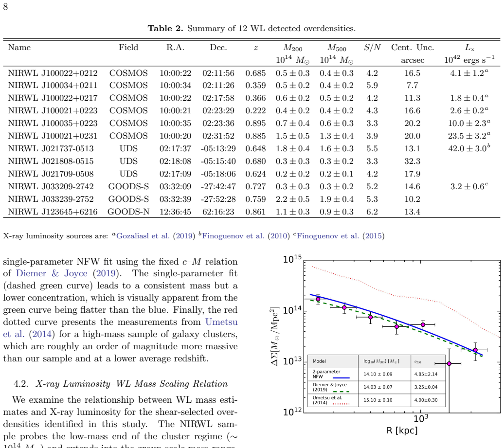
Task: Select row name NIRWL J033239-2752
Action: pyautogui.click(x=51, y=199)
